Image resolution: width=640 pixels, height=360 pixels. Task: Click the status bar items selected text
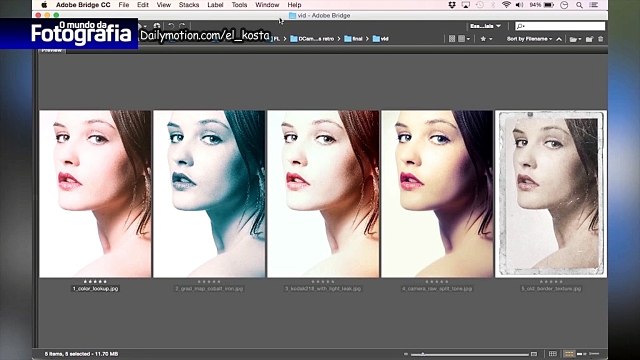coord(81,354)
